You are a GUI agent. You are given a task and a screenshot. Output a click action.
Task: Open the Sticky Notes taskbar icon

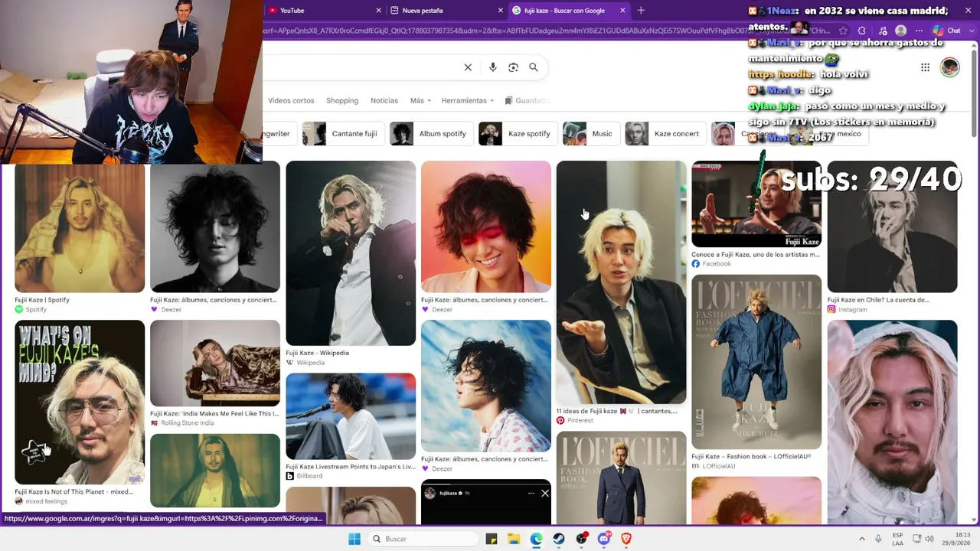pos(492,539)
